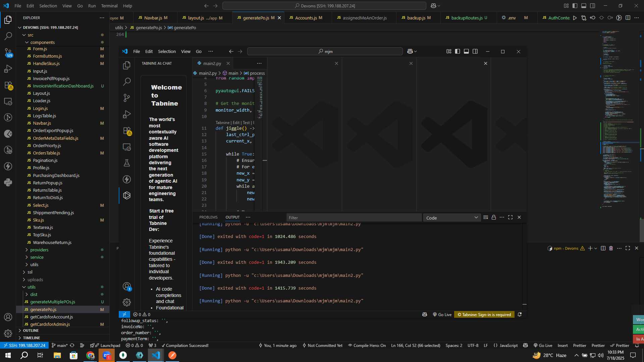The width and height of the screenshot is (644, 362).
Task: Clear output in mjm Output panel
Action: point(485,218)
